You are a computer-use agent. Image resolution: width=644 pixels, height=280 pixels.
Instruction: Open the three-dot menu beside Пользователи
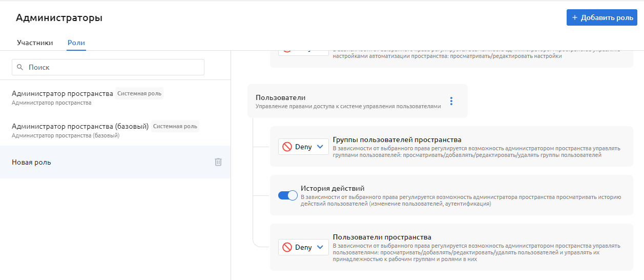pyautogui.click(x=451, y=101)
